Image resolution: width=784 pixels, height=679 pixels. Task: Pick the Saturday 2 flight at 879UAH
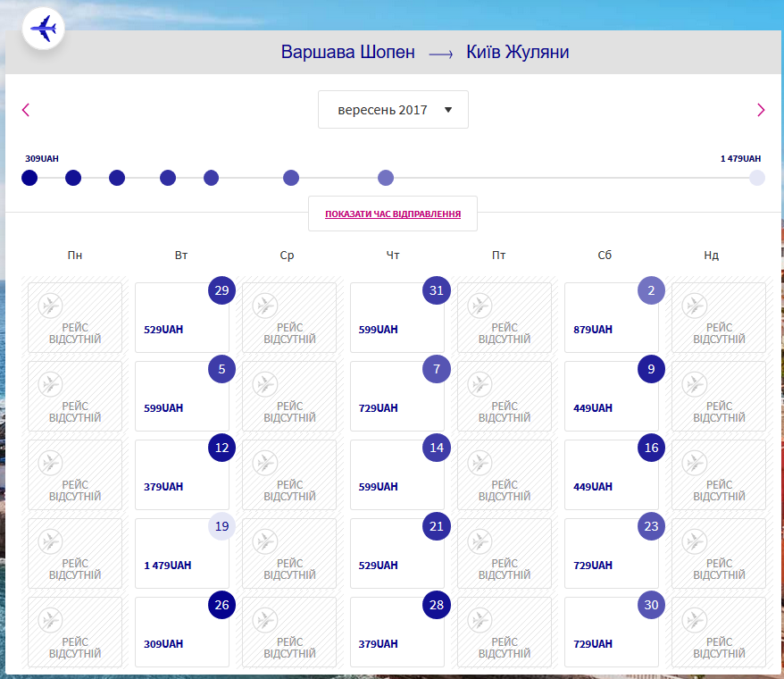click(611, 318)
